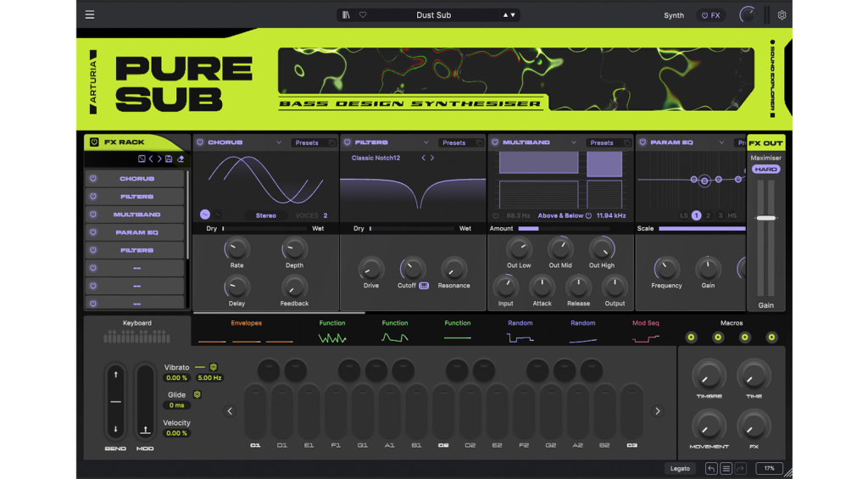This screenshot has width=868, height=479.
Task: Bypass the Param EQ panel power button
Action: pos(643,142)
